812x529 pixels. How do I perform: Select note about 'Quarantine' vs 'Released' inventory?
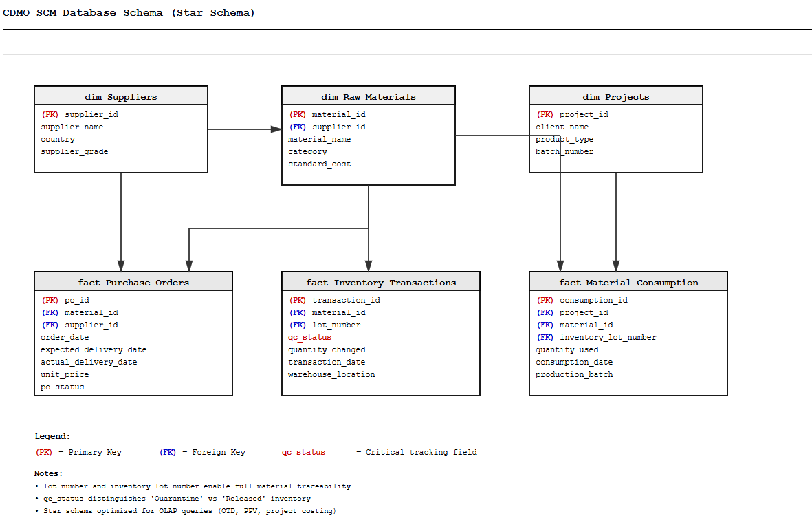[173, 499]
